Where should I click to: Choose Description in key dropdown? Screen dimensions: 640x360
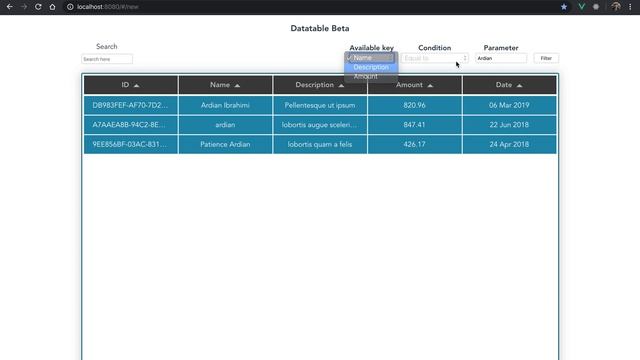click(371, 67)
